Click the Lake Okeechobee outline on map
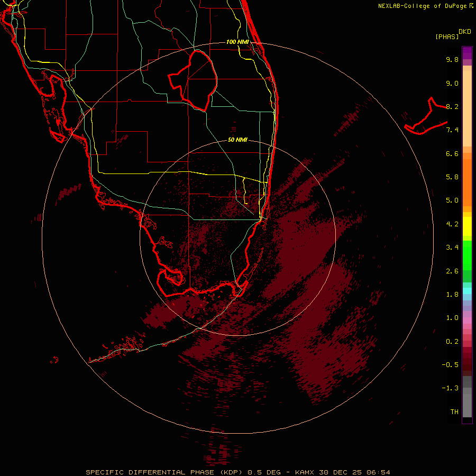The width and height of the screenshot is (476, 476). pyautogui.click(x=193, y=80)
